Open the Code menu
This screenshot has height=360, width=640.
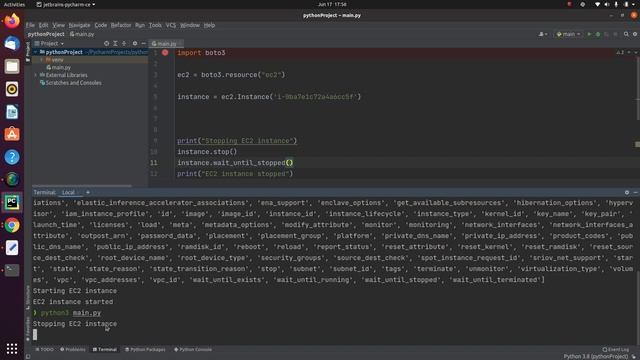(100, 25)
